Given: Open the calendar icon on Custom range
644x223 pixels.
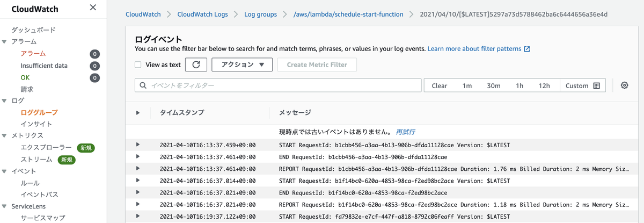Looking at the screenshot, I should point(597,85).
